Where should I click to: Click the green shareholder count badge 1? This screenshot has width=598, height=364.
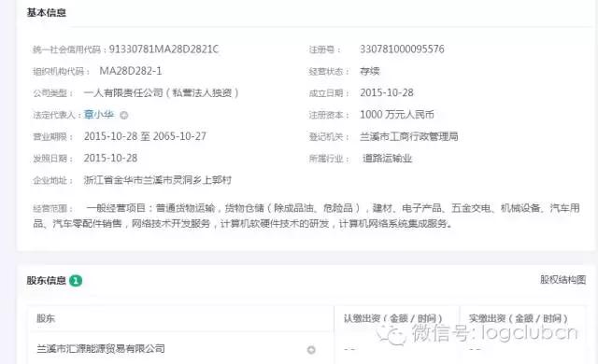(76, 281)
